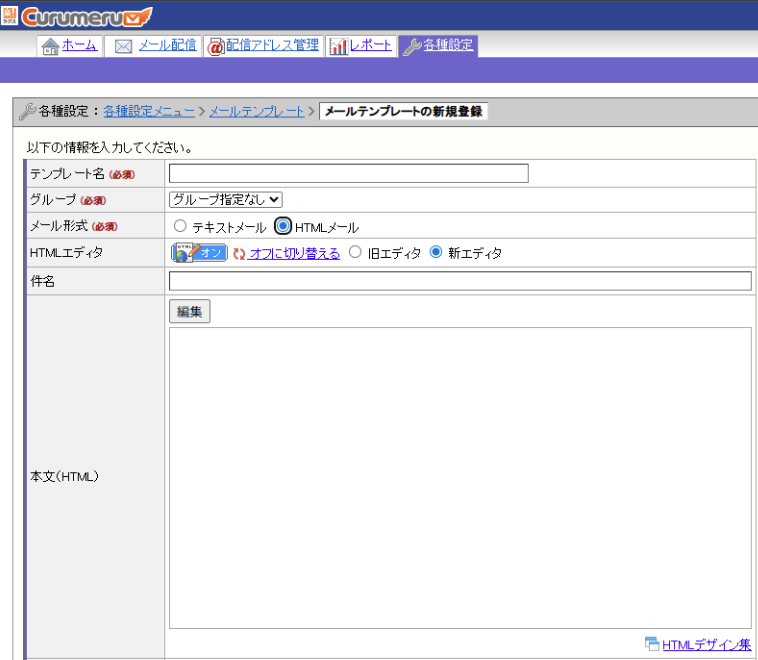Image resolution: width=758 pixels, height=660 pixels.
Task: Select the HTMLメール radio button
Action: click(x=283, y=227)
